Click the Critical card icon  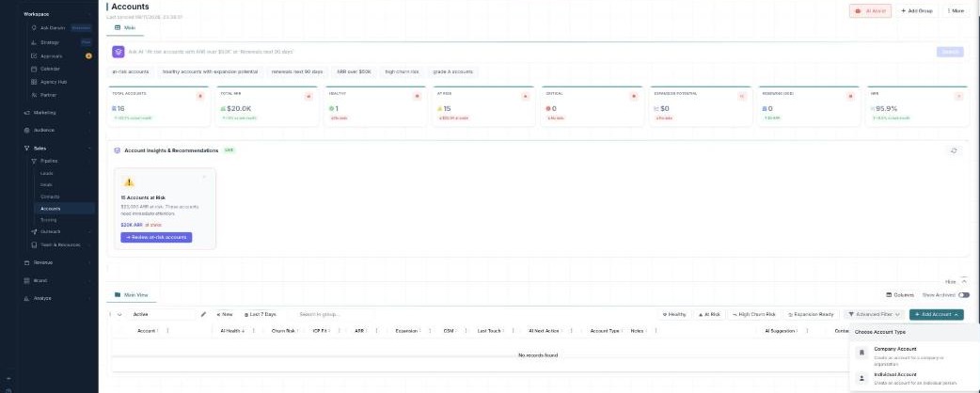634,96
